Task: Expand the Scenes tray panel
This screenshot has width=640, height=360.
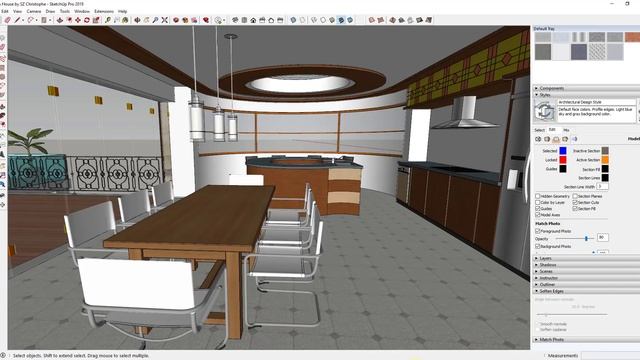Action: pyautogui.click(x=586, y=271)
